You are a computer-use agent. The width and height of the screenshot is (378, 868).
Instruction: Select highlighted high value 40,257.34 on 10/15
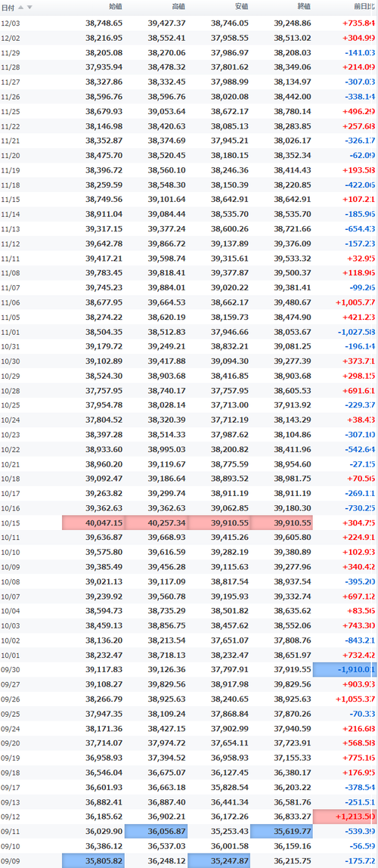156,522
